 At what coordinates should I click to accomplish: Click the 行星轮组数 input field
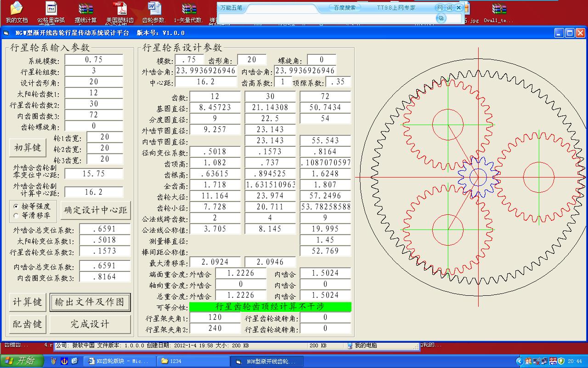click(x=94, y=71)
